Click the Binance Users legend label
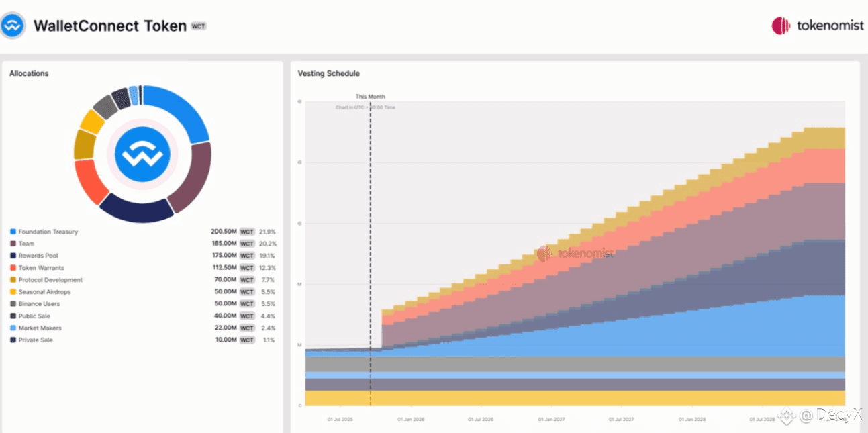Screen dimensions: 868x433 39,304
